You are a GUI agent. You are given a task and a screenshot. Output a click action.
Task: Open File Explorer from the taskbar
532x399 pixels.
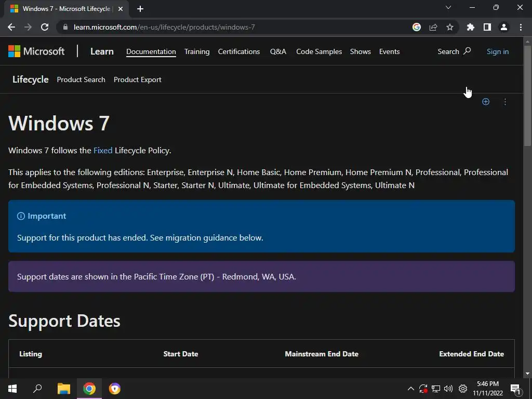(64, 389)
